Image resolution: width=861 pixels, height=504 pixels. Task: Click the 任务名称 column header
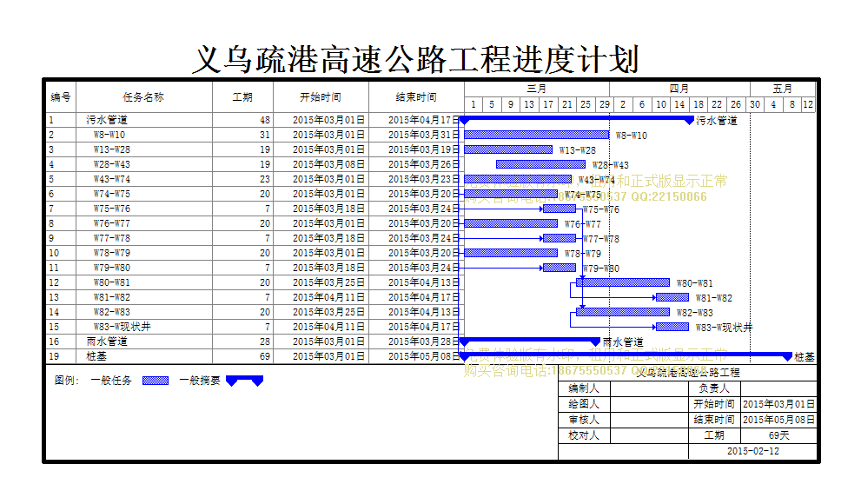click(x=144, y=97)
